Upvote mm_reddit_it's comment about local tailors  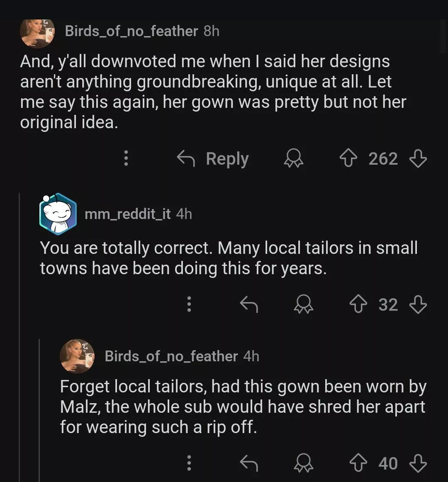coord(358,305)
